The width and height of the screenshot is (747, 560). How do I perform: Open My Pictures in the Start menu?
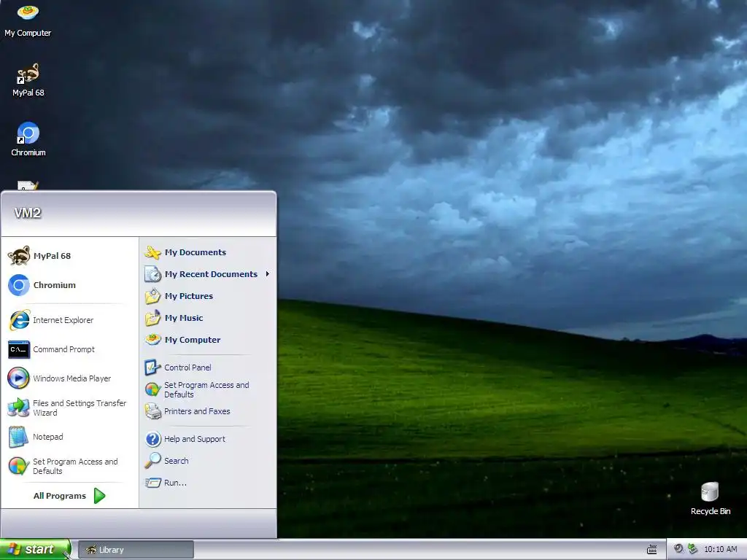(x=208, y=296)
